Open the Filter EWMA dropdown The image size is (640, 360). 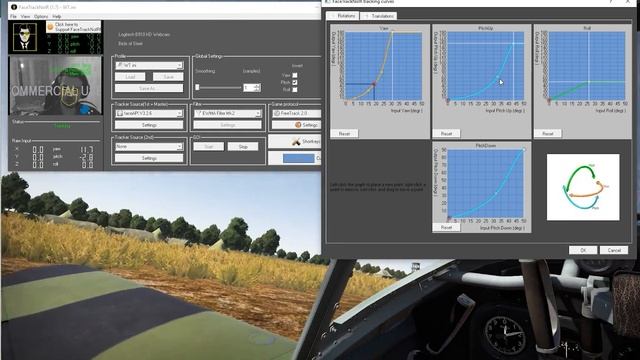[227, 113]
